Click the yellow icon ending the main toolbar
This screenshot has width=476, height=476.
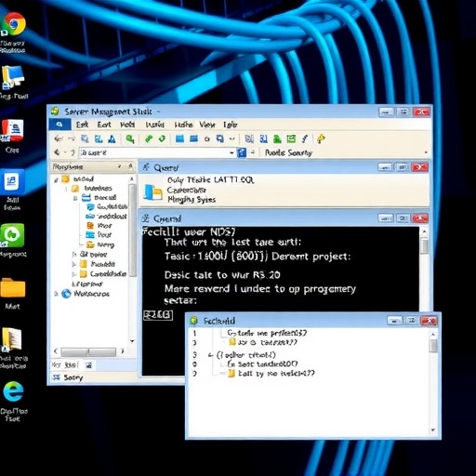point(321,139)
